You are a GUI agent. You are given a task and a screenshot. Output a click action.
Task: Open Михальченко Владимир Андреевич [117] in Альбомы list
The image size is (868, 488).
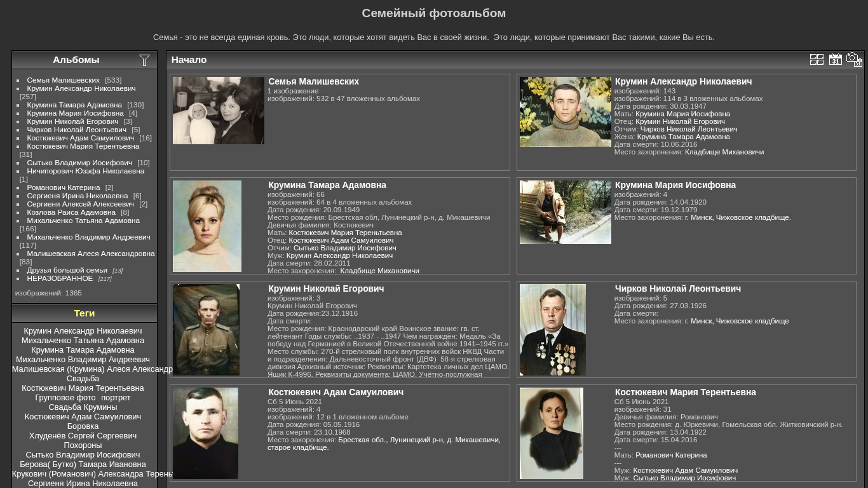(88, 238)
